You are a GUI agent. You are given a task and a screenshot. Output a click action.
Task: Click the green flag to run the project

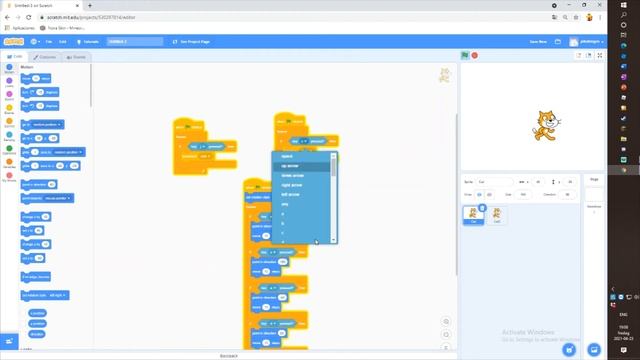(465, 56)
